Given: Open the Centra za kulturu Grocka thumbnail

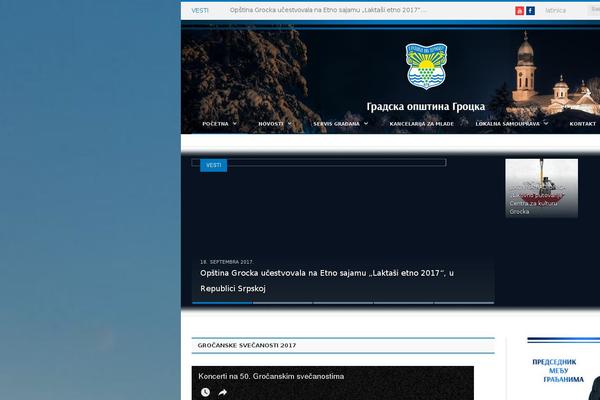Looking at the screenshot, I should coord(541,188).
